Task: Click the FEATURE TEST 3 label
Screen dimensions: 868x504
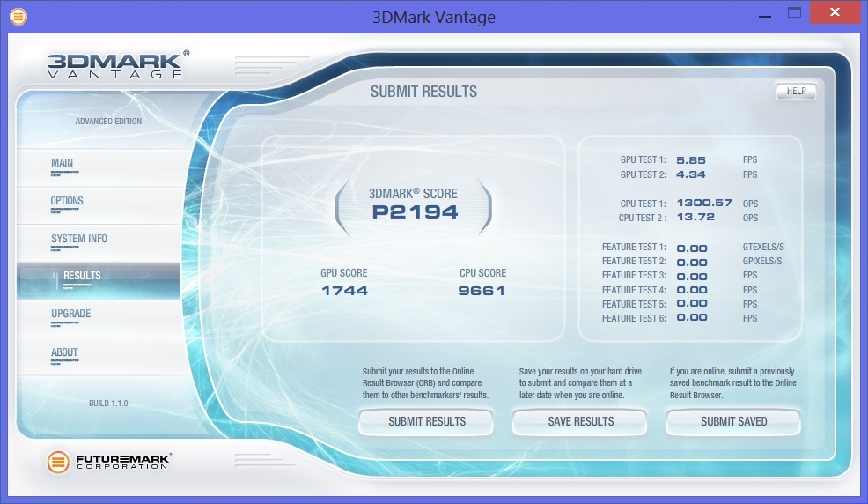Action: click(634, 275)
